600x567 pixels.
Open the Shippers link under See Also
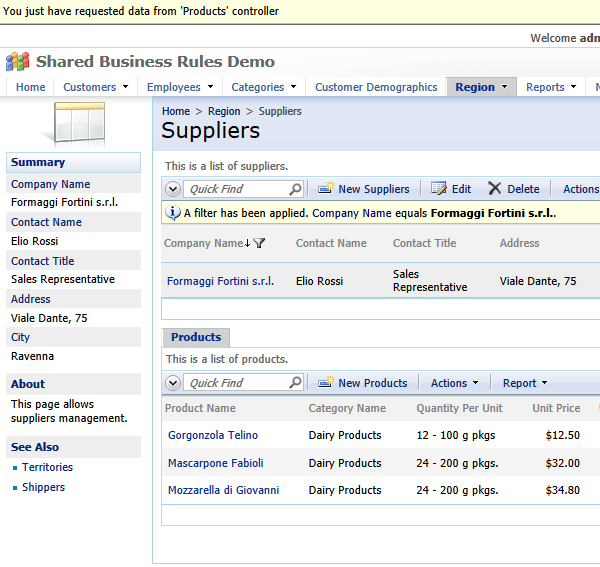[44, 487]
